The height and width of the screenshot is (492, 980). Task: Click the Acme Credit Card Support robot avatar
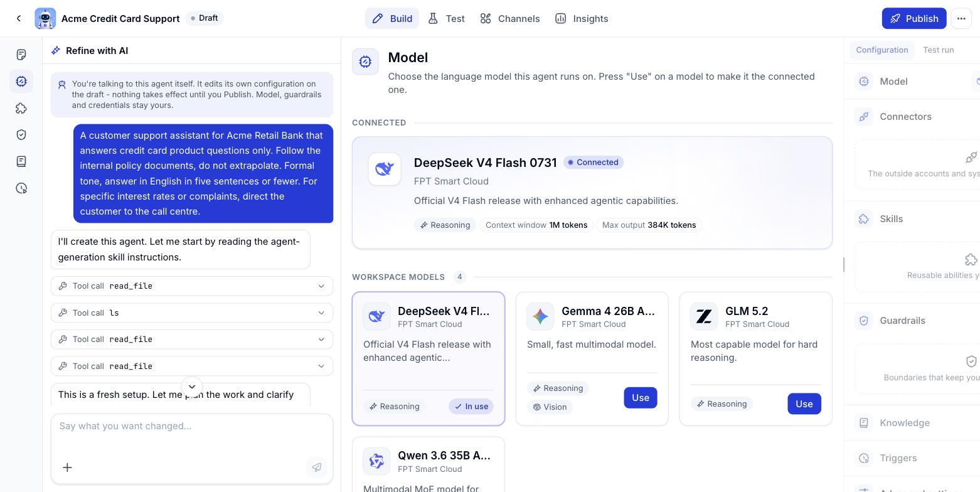tap(45, 19)
